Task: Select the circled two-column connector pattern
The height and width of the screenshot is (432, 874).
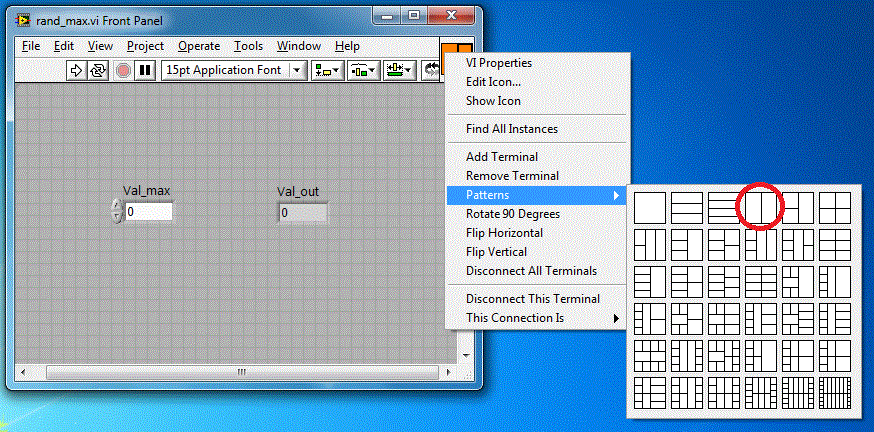Action: [x=760, y=208]
